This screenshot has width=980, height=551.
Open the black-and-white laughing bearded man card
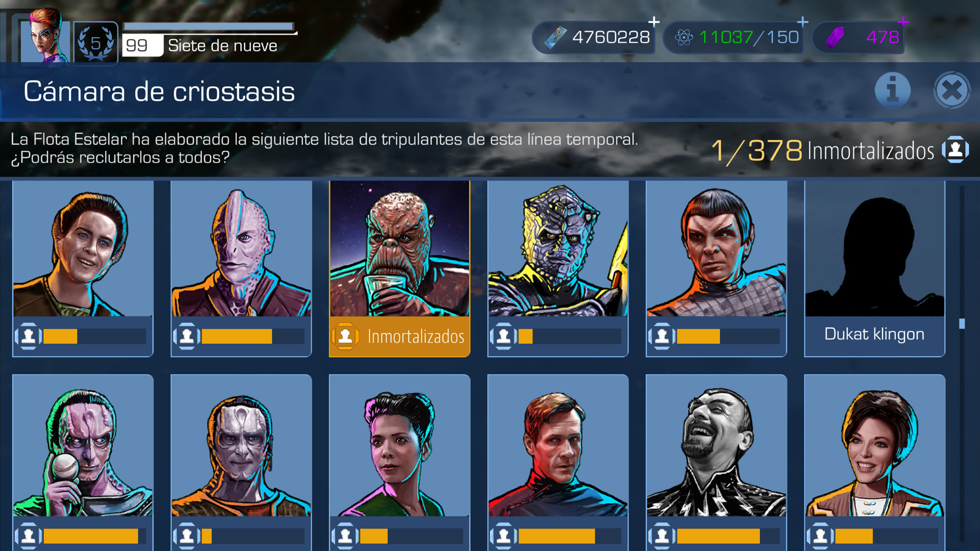click(x=716, y=462)
